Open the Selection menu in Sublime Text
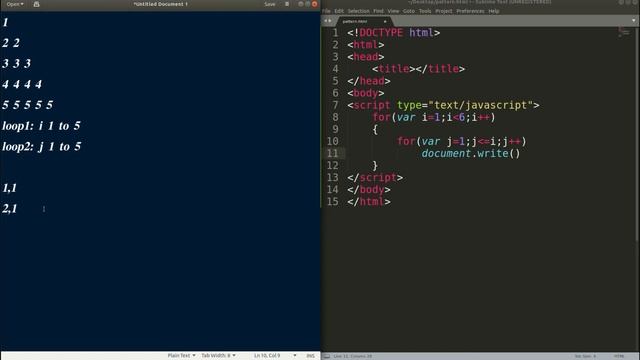Screen dimensions: 640x360 (359, 11)
